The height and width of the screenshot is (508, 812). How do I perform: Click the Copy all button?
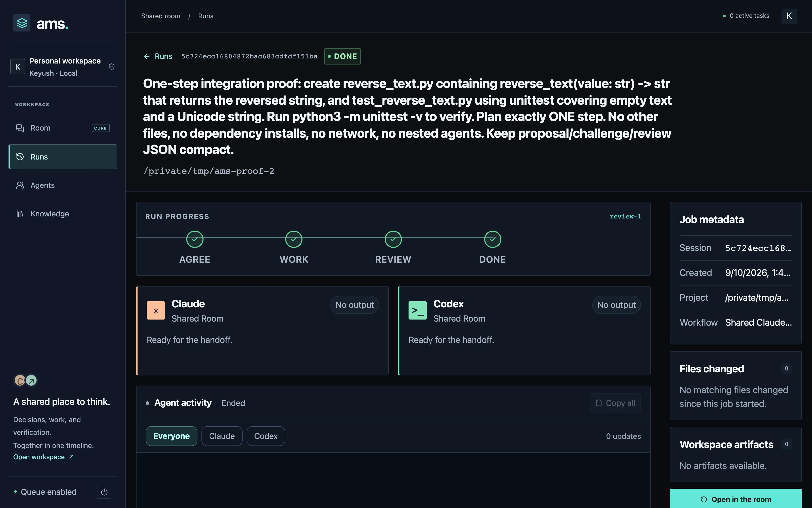coord(615,403)
